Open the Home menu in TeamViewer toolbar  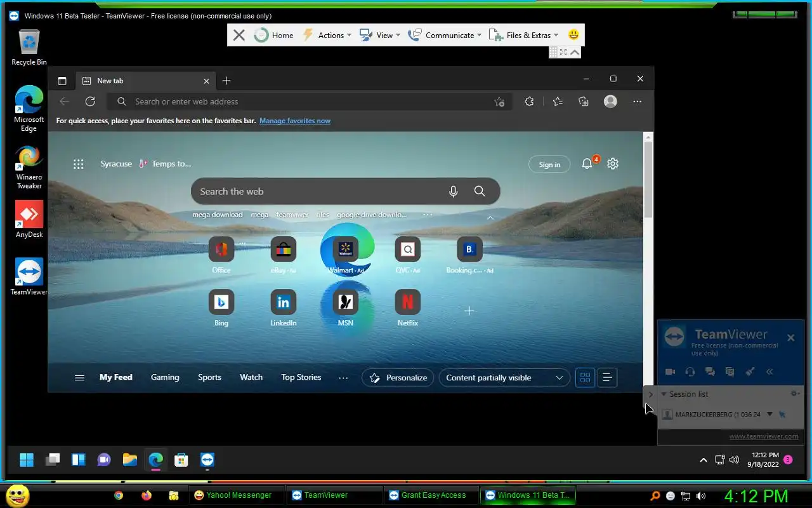point(274,36)
